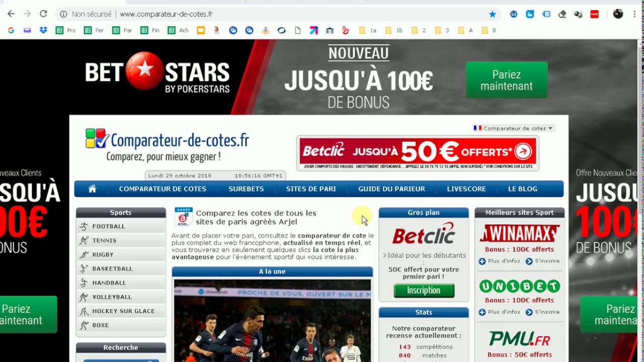This screenshot has height=362, width=644.
Task: Open the country selector 'Comparateur de cotes' dropdown
Action: click(x=513, y=128)
